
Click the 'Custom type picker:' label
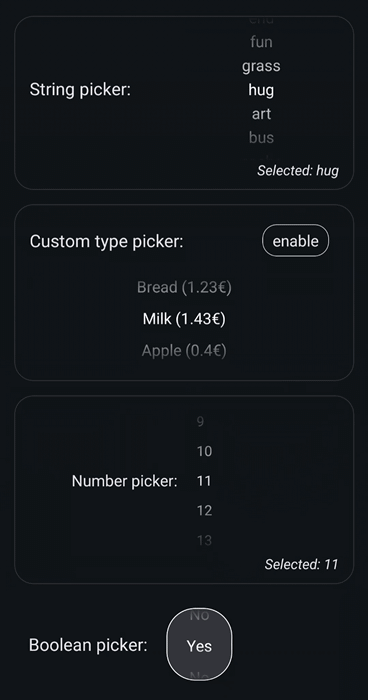click(x=106, y=242)
